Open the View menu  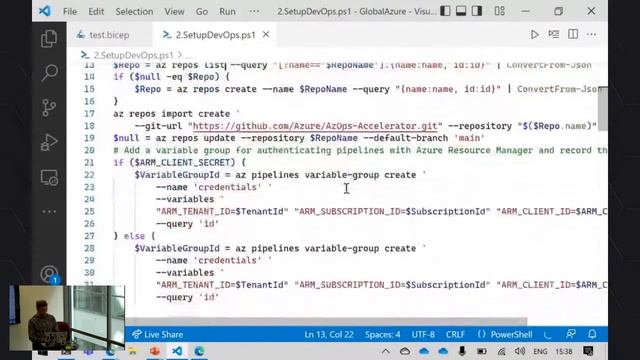point(174,11)
